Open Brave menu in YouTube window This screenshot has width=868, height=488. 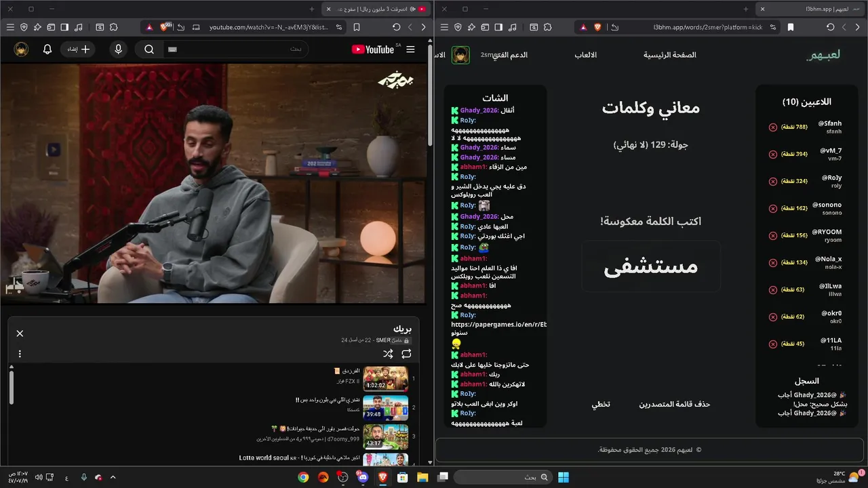coord(10,27)
